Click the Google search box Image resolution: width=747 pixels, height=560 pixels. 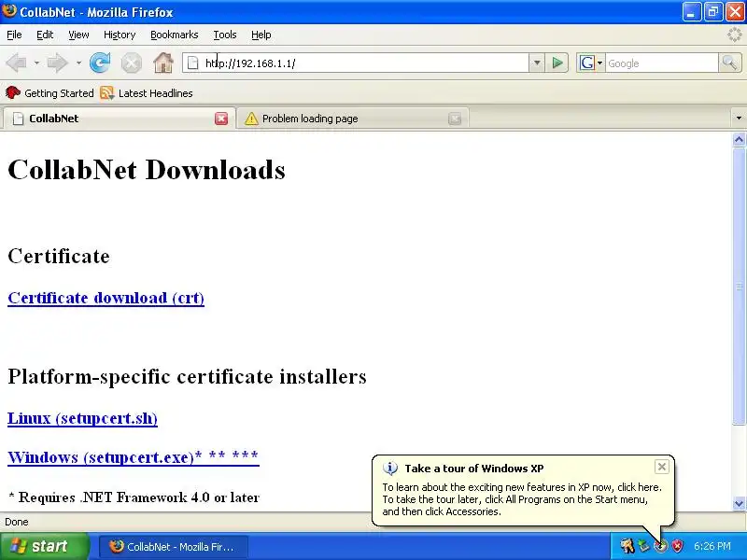(662, 63)
